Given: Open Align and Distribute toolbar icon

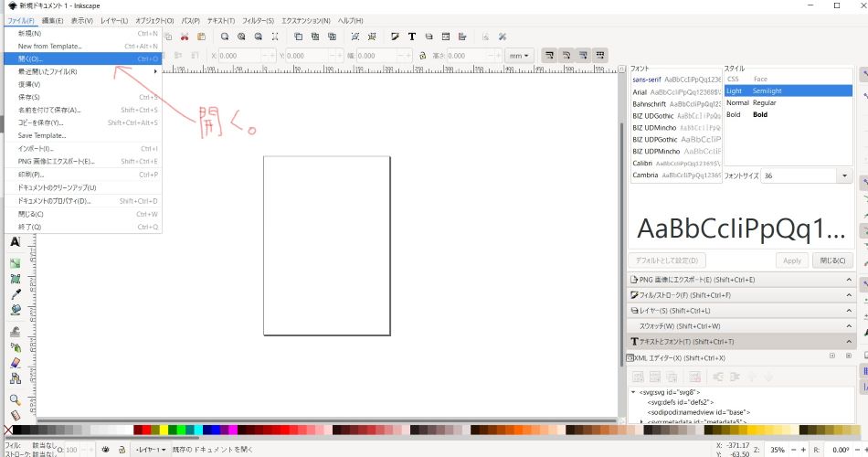Looking at the screenshot, I should click(x=462, y=37).
